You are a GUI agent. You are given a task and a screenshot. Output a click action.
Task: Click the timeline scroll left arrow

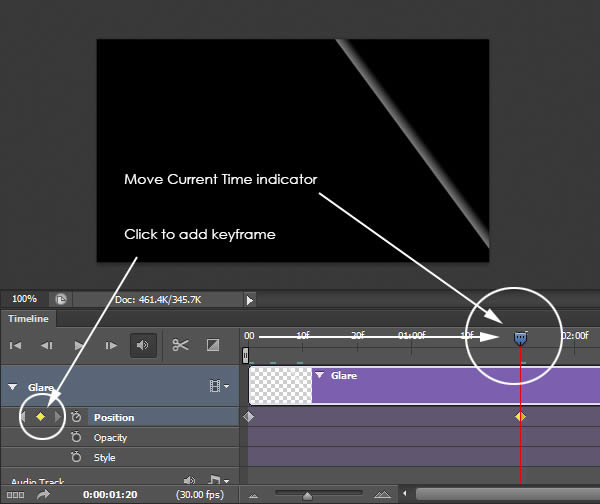coord(404,494)
